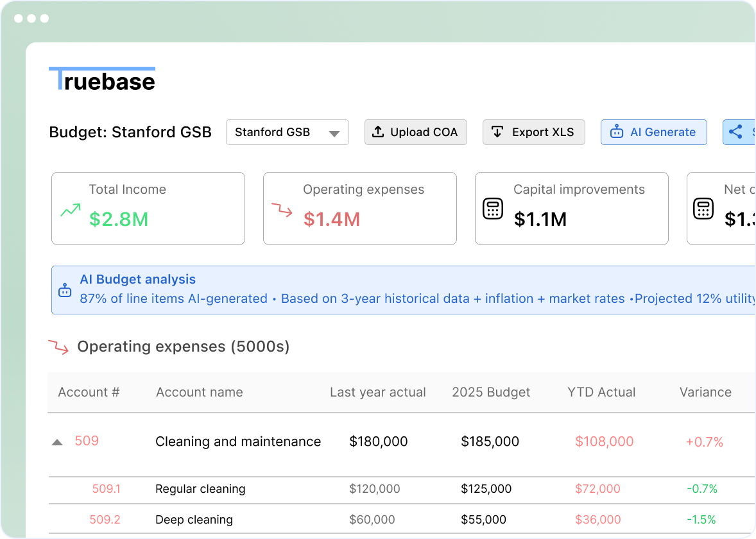
Task: Click the red trend icon beside Operating expenses (5000s)
Action: pos(59,346)
